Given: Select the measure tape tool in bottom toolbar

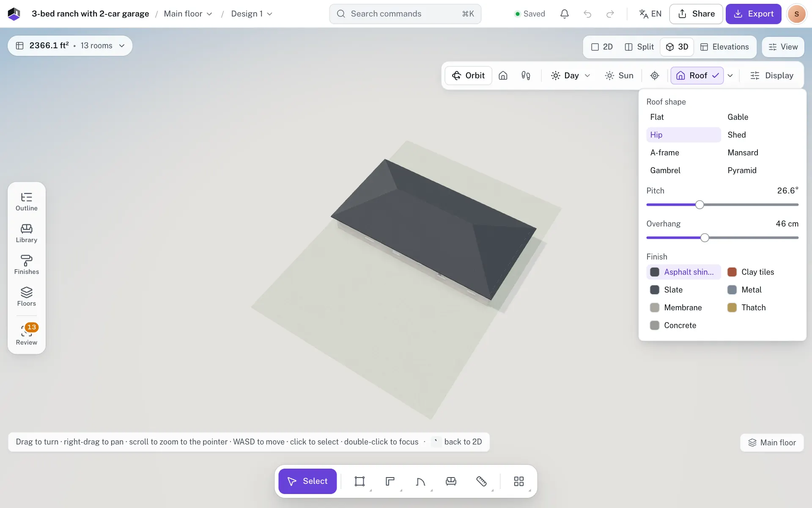Looking at the screenshot, I should click(481, 481).
